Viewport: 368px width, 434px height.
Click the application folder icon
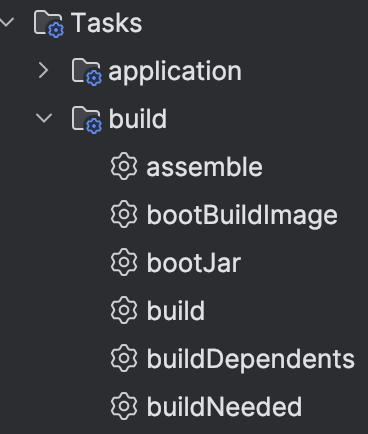[87, 71]
